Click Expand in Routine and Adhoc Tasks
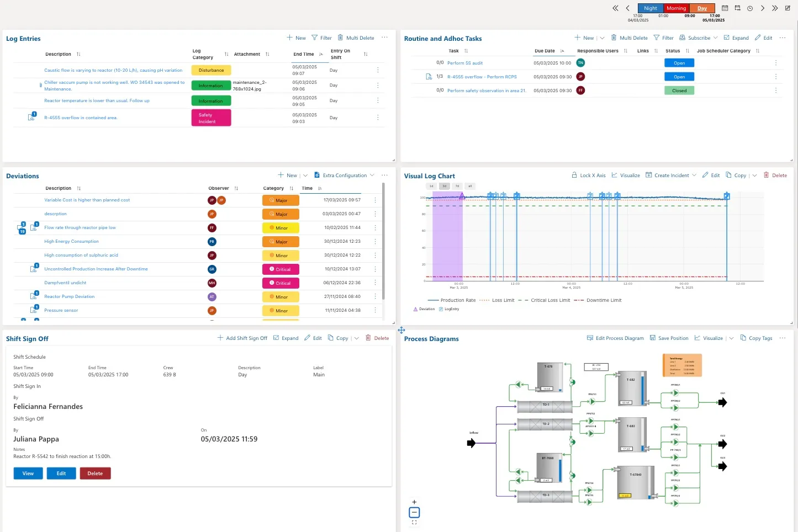The width and height of the screenshot is (798, 532). coord(736,38)
